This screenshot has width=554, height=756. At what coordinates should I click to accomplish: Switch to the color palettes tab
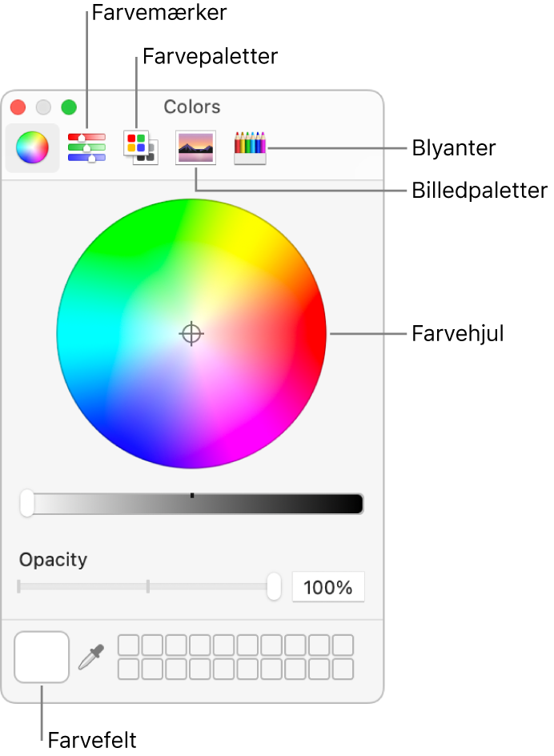(x=139, y=147)
